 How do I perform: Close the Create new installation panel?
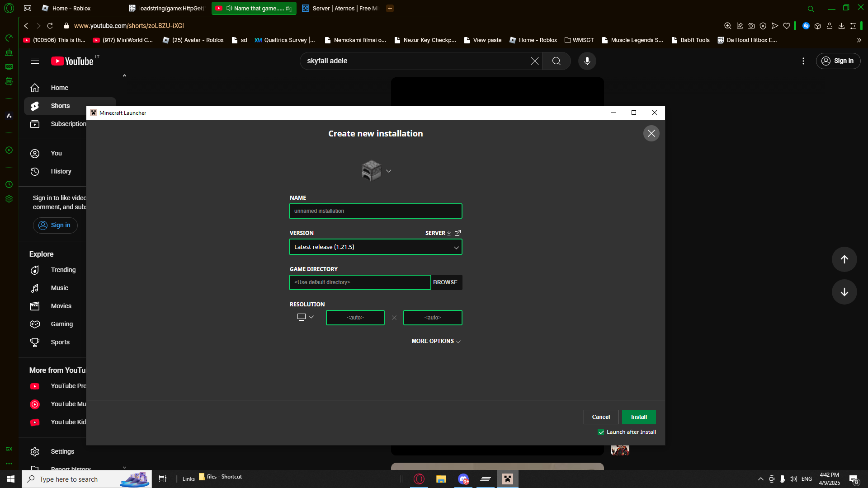point(651,133)
